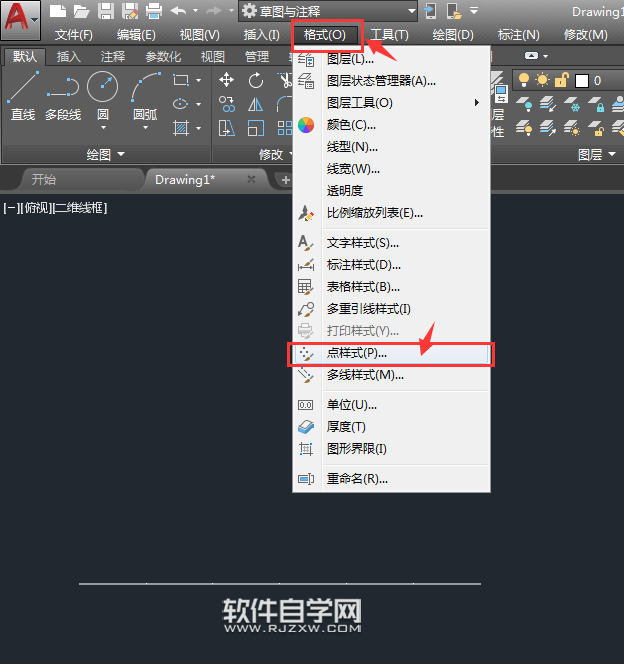
Task: Click the layer 0 white color swatch
Action: (582, 80)
